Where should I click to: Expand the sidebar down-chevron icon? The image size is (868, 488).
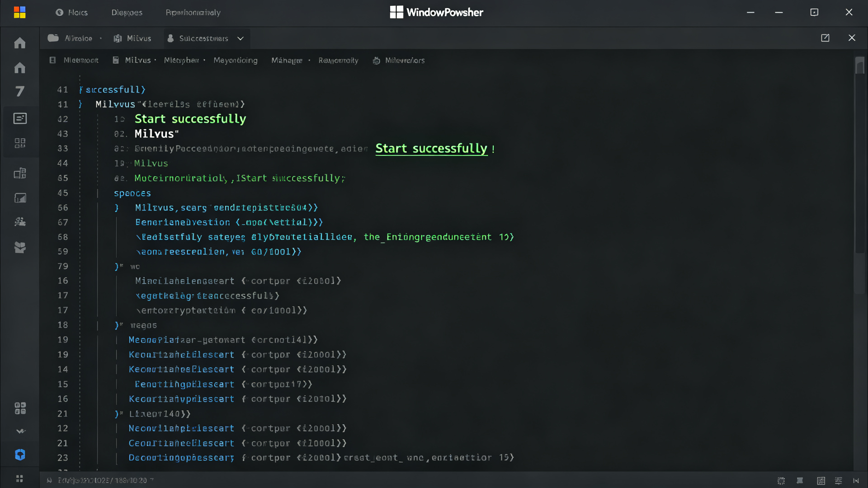point(20,431)
